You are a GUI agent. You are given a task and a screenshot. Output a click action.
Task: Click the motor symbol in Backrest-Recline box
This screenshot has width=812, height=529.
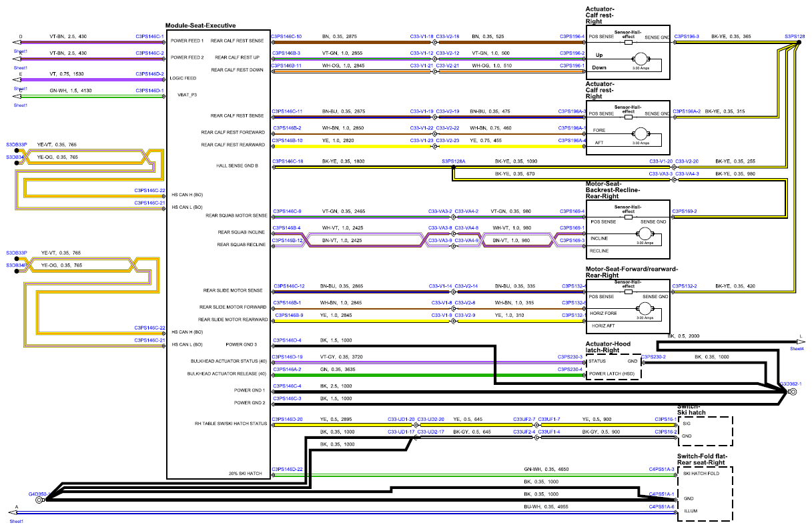click(645, 234)
